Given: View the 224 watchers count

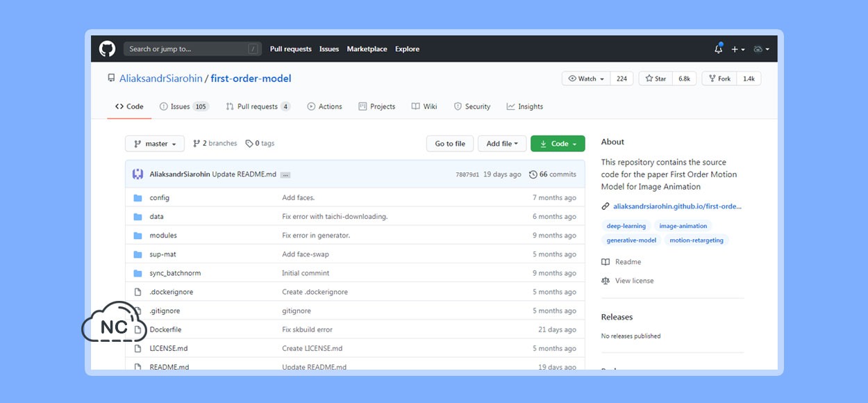Looking at the screenshot, I should 621,79.
